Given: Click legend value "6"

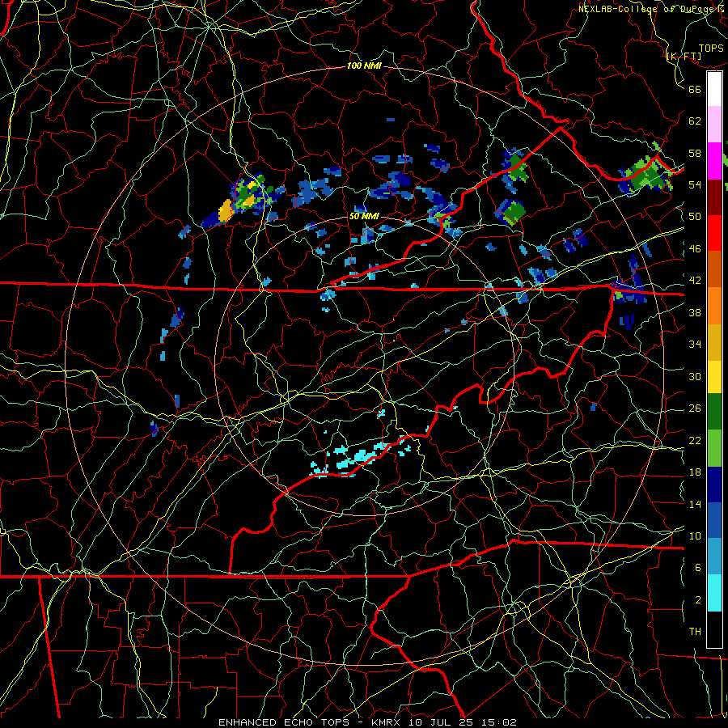Looking at the screenshot, I should (698, 568).
